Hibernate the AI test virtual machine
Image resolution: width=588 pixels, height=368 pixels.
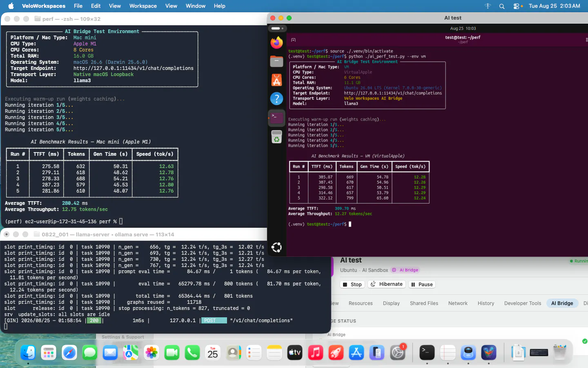[387, 284]
